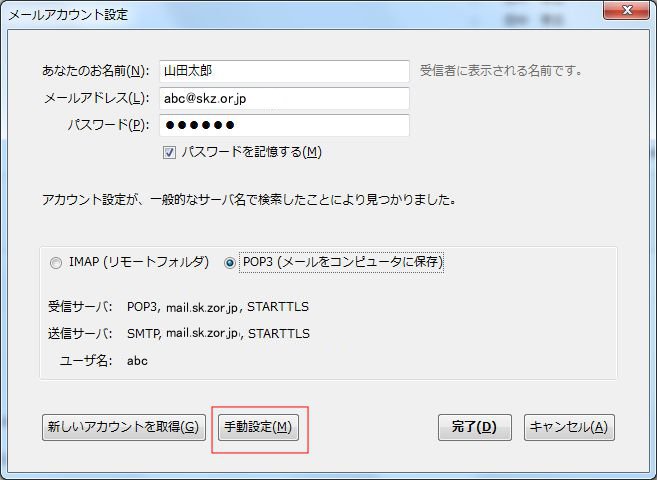Close the メールアカウント設定 dialog window
Viewport: 657px width, 480px height.
tap(626, 10)
